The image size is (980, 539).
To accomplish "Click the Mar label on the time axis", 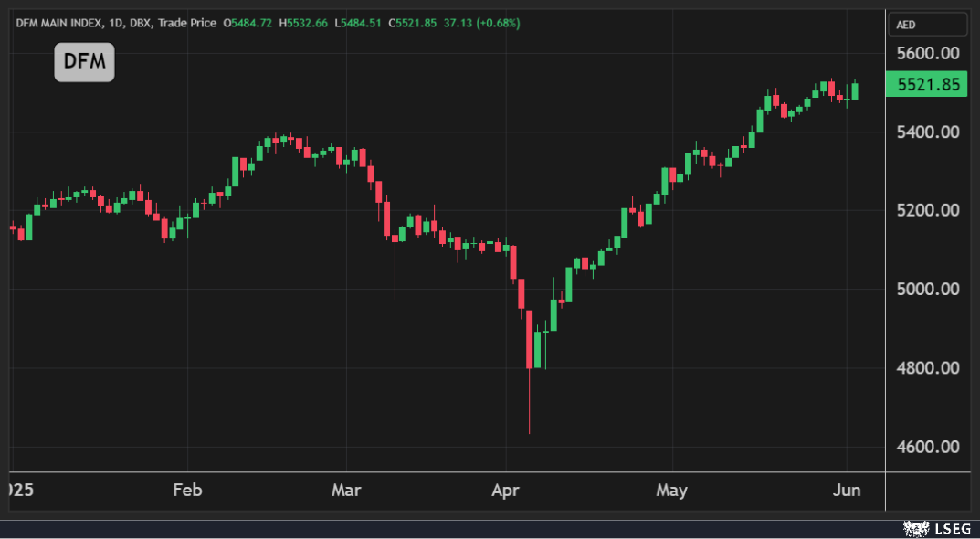I will point(346,491).
